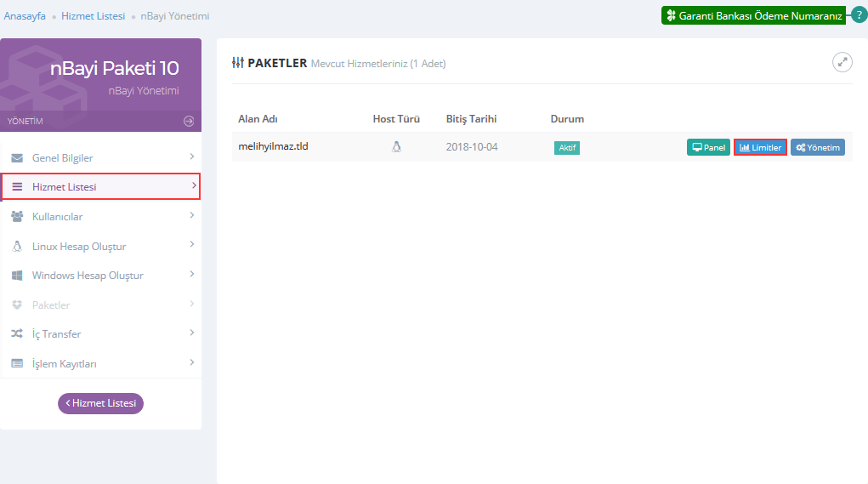
Task: Click the purple back Hizmet Listesi button
Action: tap(100, 403)
